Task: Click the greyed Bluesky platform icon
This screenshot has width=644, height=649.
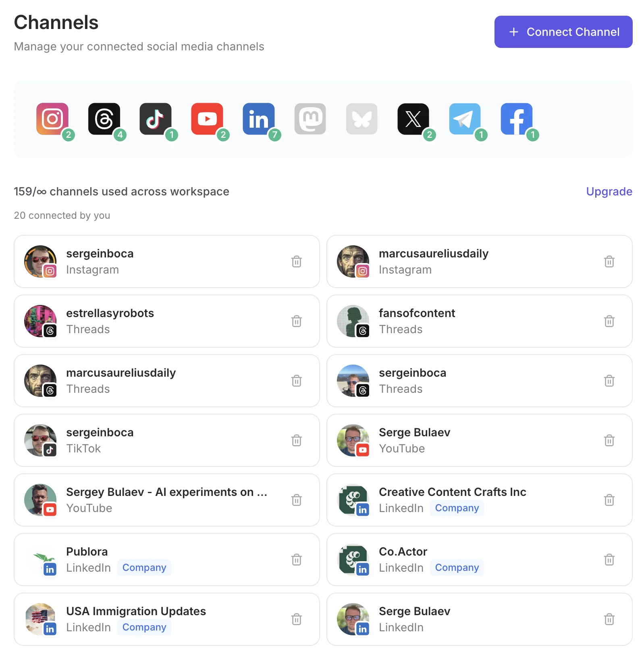Action: point(362,119)
